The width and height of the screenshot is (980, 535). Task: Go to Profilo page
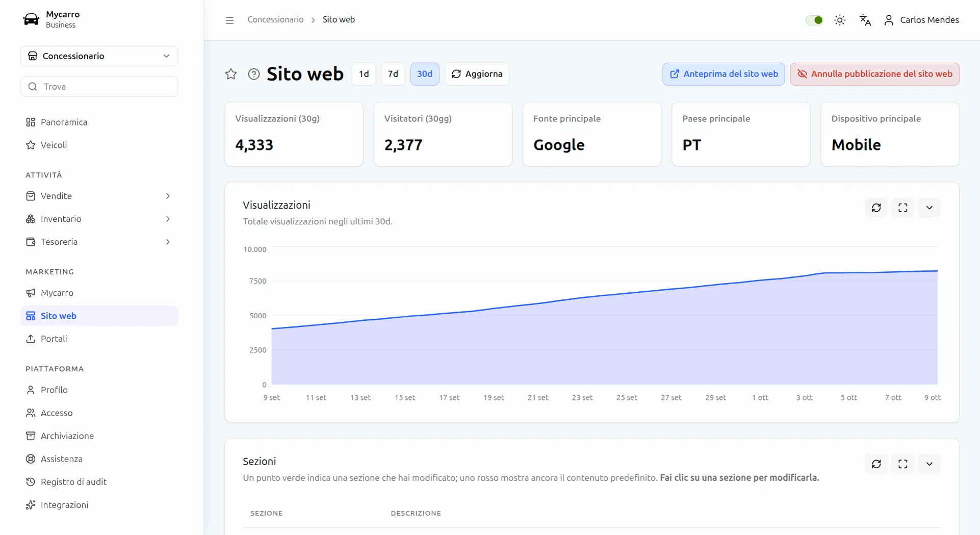coord(99,390)
